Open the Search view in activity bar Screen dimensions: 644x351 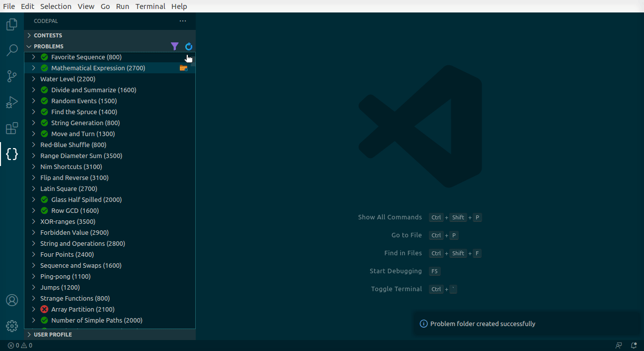click(x=12, y=50)
